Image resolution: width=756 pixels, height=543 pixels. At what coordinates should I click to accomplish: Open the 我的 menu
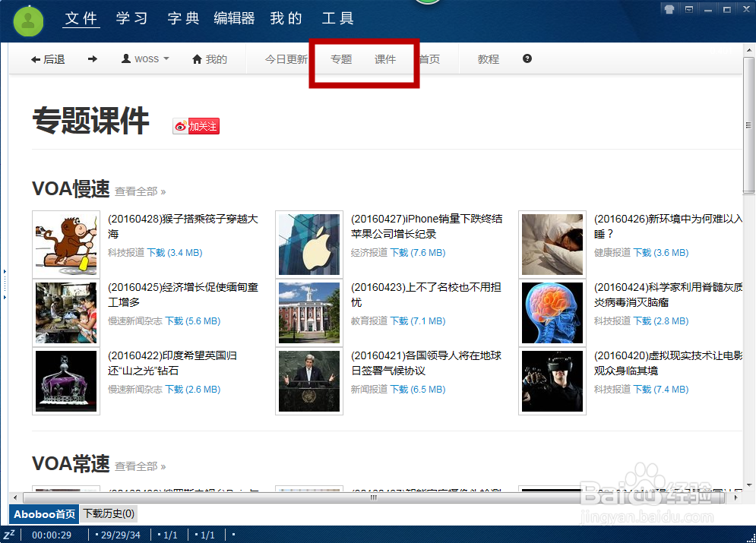coord(286,18)
